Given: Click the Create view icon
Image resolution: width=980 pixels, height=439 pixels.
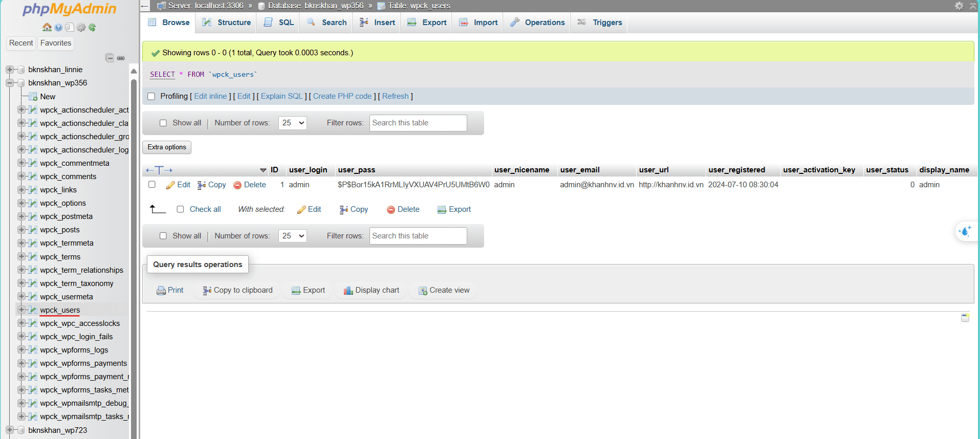Looking at the screenshot, I should [x=423, y=291].
